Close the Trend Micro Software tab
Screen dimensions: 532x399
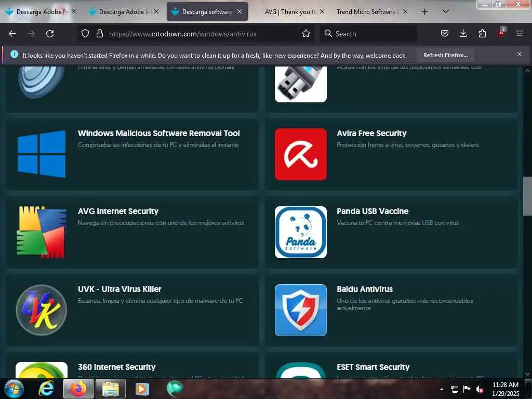point(405,11)
